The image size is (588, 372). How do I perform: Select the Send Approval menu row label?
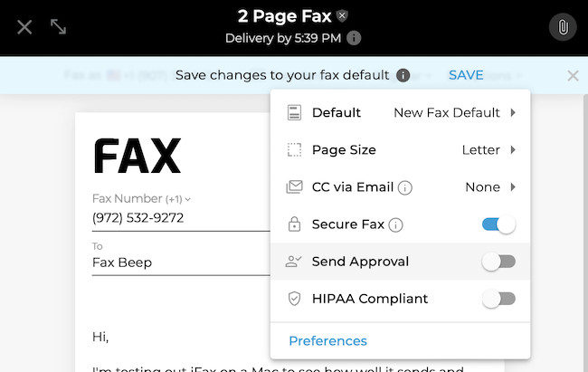click(360, 262)
